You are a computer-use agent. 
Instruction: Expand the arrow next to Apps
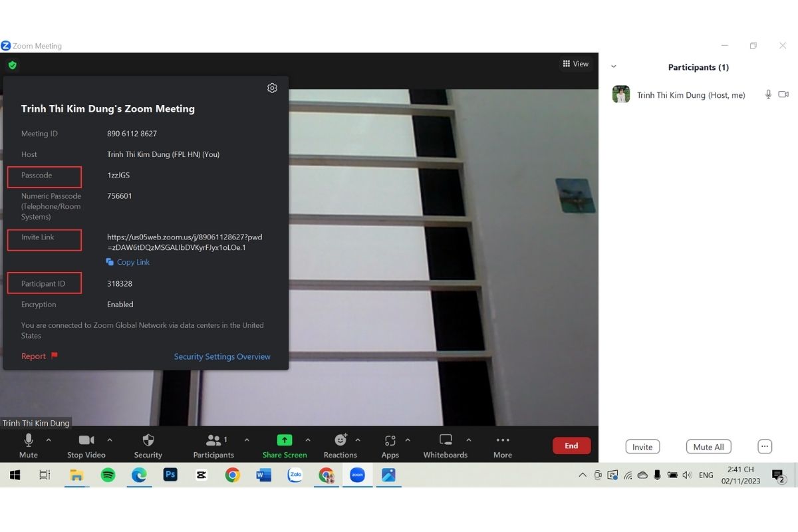[408, 440]
